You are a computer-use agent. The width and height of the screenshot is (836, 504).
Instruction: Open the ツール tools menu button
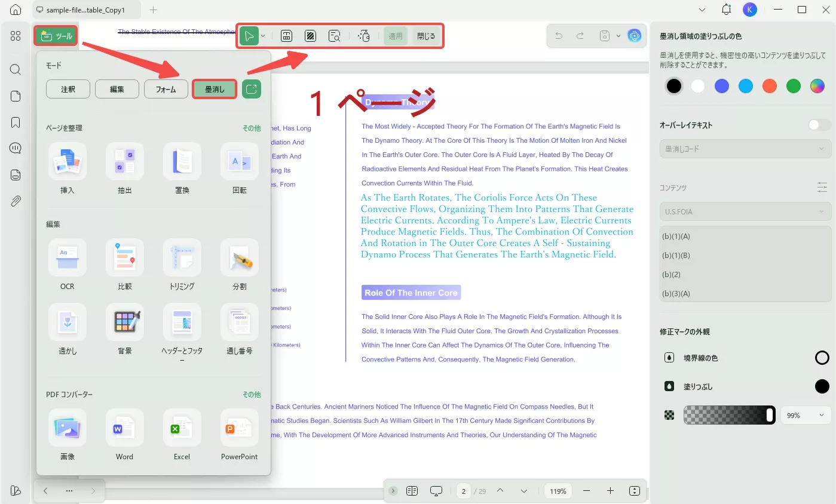tap(56, 36)
